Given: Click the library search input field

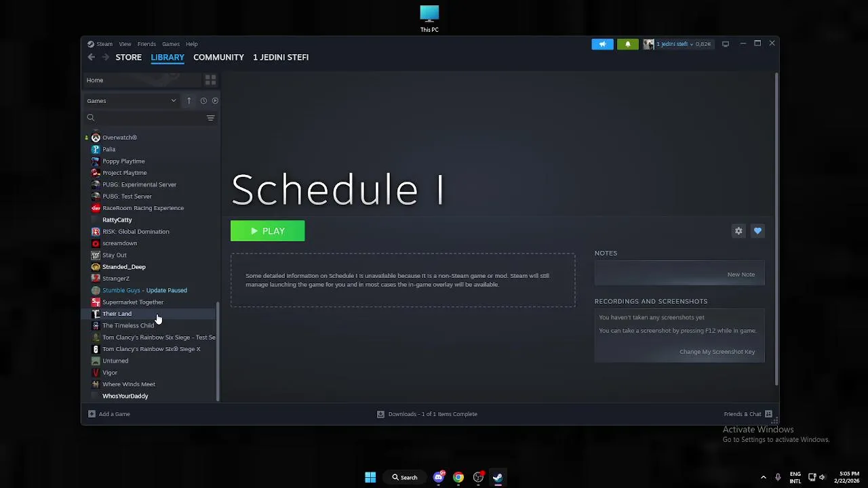Looking at the screenshot, I should (149, 118).
